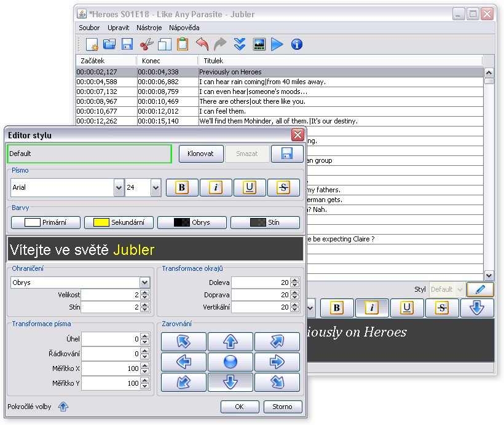Image resolution: width=504 pixels, height=425 pixels.
Task: Click the gray redo arrow icon
Action: [x=220, y=44]
